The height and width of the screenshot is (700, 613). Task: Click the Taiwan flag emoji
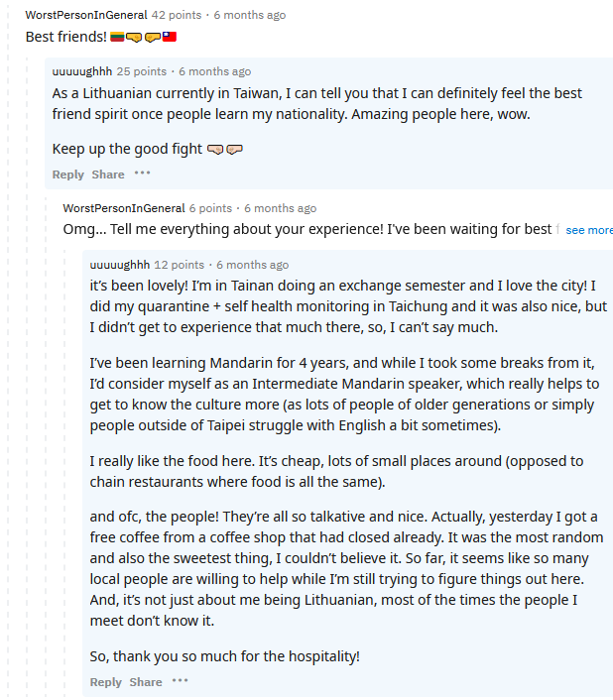coord(170,37)
